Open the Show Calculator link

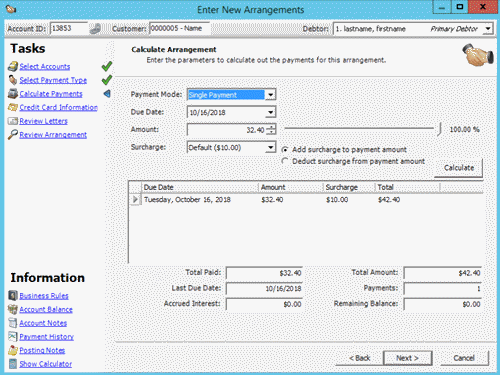tap(46, 364)
